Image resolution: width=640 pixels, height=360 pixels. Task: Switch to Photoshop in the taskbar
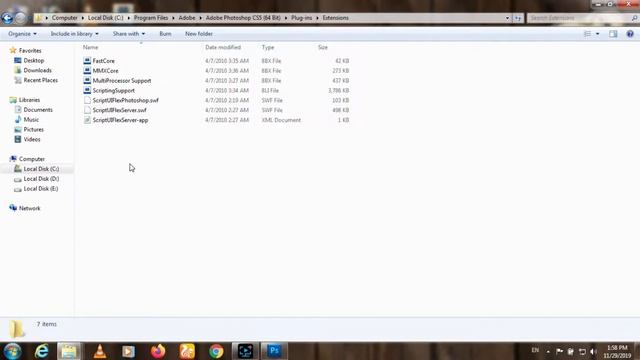pyautogui.click(x=274, y=351)
